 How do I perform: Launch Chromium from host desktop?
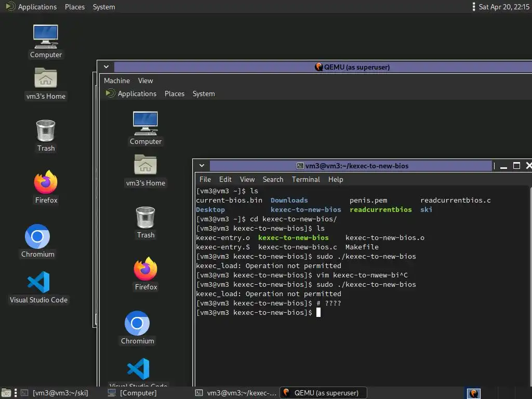[x=37, y=236]
